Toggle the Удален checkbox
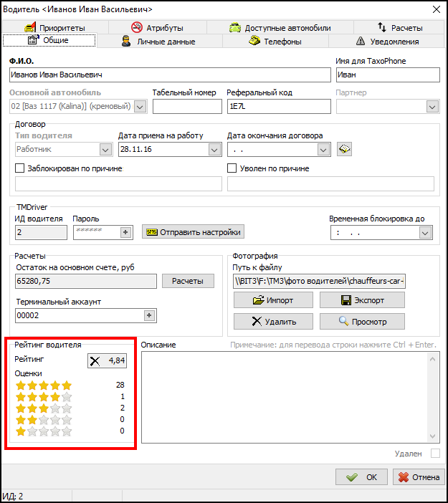The image size is (448, 503). coord(435,454)
